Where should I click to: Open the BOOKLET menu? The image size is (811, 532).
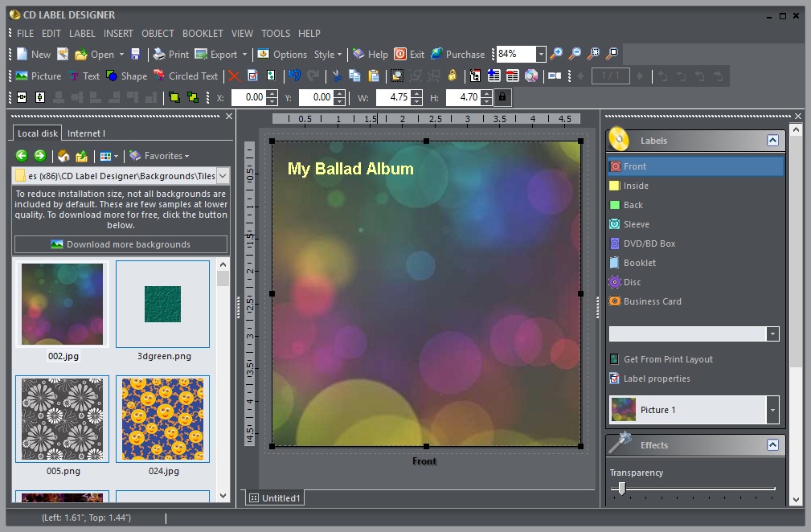203,34
